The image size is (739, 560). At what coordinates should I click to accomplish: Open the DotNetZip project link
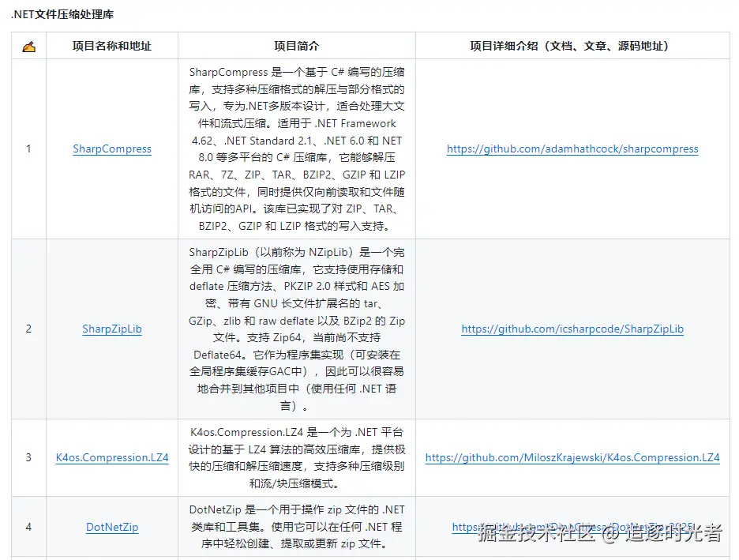pyautogui.click(x=112, y=527)
